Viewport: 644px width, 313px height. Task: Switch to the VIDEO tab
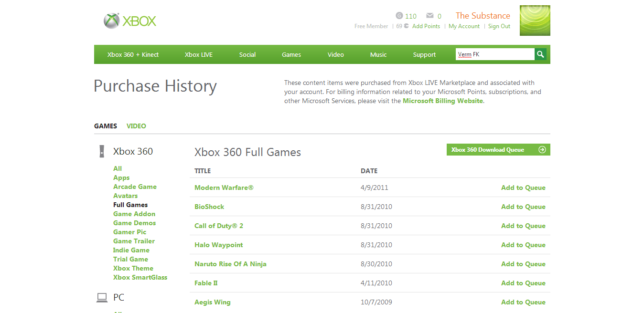coord(136,126)
